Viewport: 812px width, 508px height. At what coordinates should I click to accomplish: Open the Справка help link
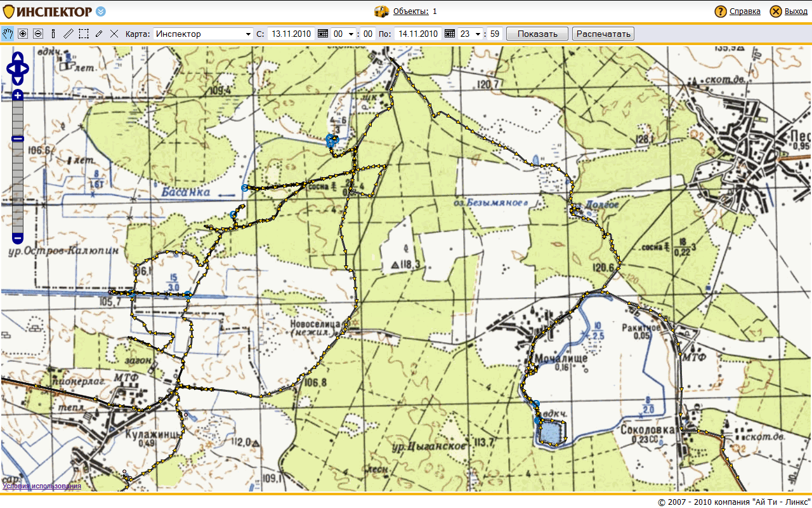click(x=745, y=11)
